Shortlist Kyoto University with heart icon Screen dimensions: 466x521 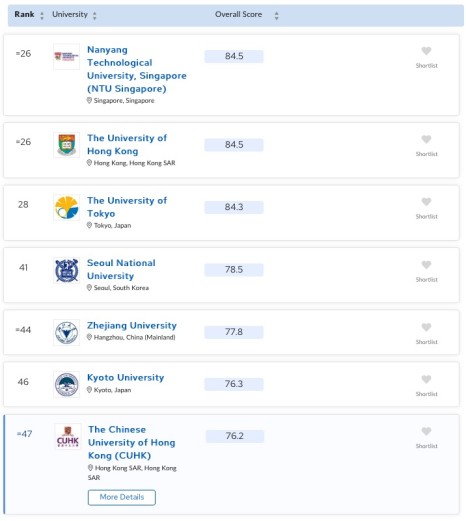coord(426,379)
